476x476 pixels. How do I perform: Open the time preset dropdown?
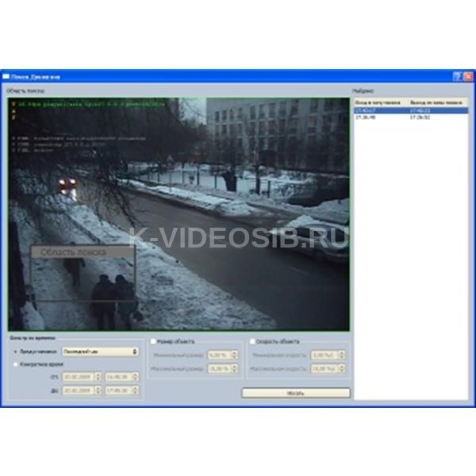coord(101,351)
